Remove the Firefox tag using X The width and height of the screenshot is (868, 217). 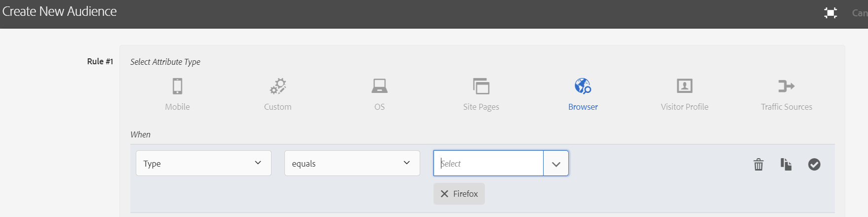point(444,194)
